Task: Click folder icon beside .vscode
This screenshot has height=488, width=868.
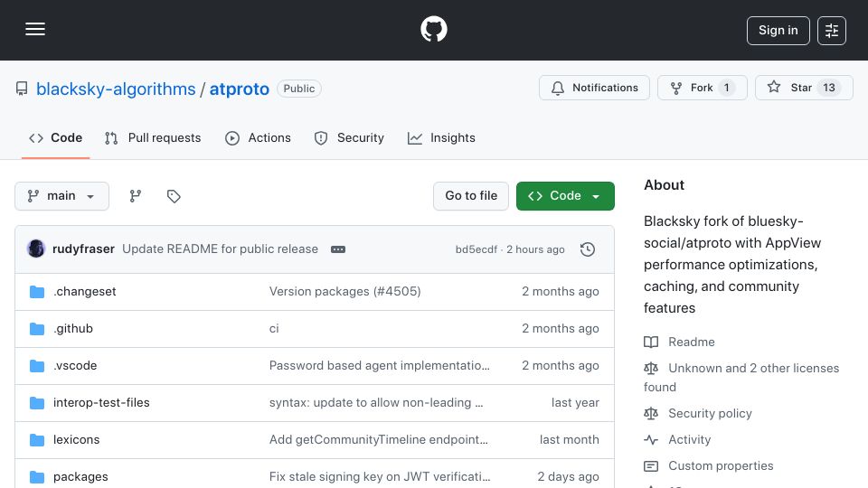Action: (x=37, y=366)
